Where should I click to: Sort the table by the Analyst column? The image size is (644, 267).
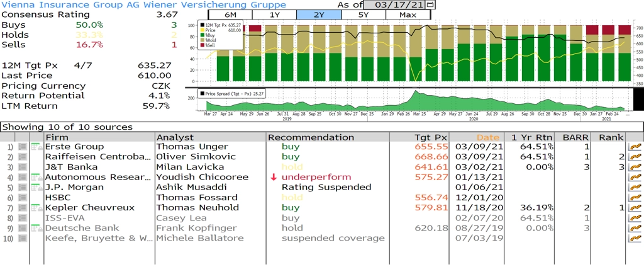211,137
